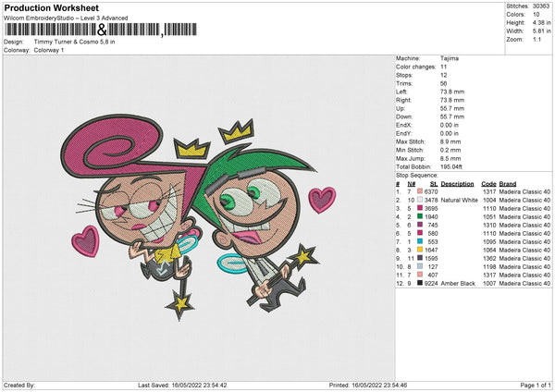The image size is (555, 392).
Task: Select the 'Up:' measurement label
Action: [x=401, y=108]
